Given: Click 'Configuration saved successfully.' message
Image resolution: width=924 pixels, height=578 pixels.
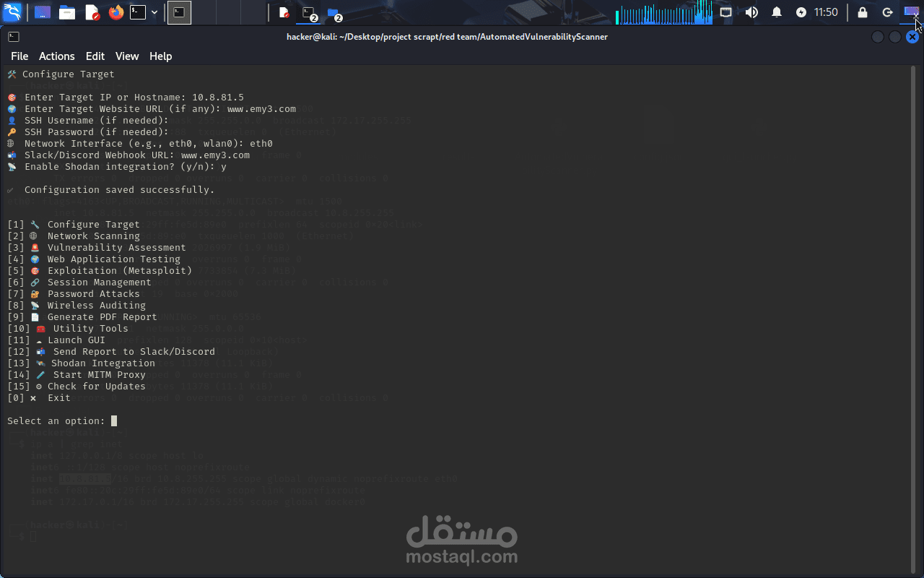Looking at the screenshot, I should pos(119,190).
